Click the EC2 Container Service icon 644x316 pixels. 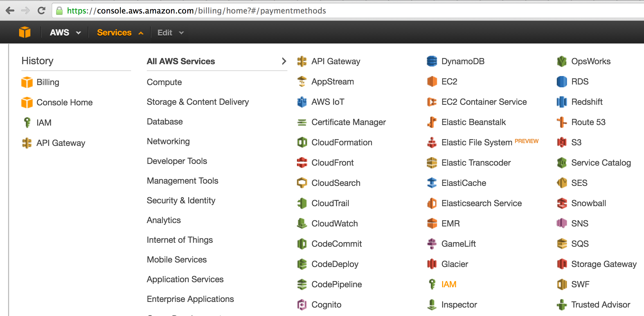click(432, 102)
